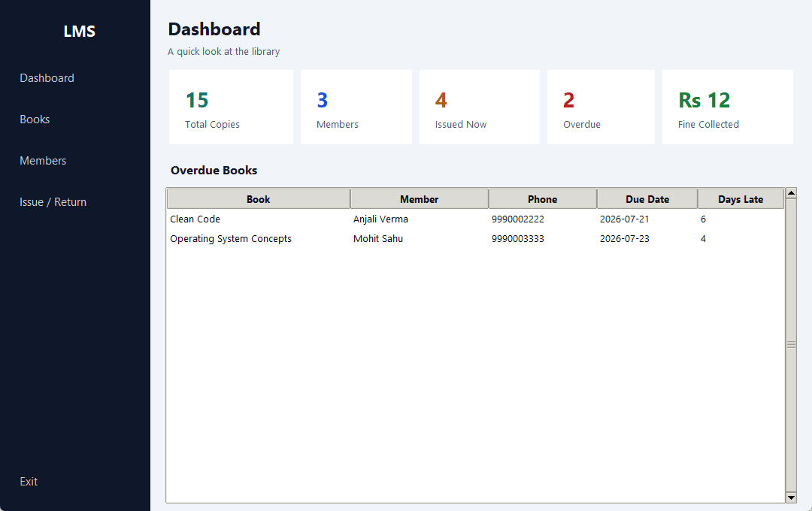Click member name Mohit Sahu
812x511 pixels.
point(378,239)
